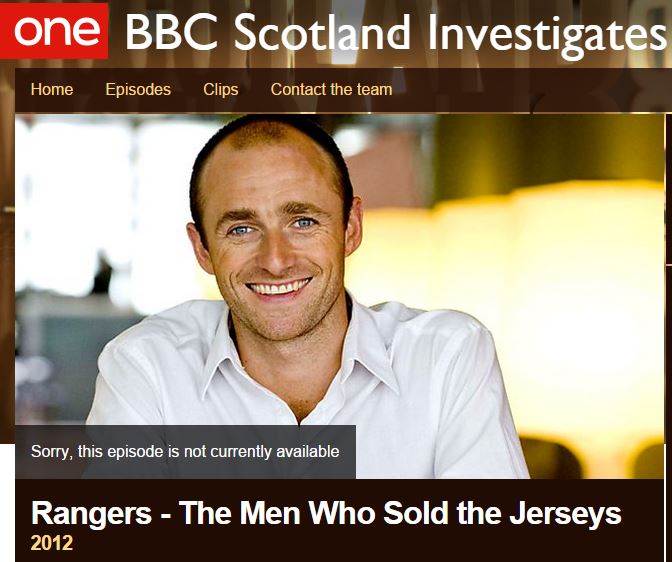Switch to the Clips tab
The width and height of the screenshot is (672, 562).
coord(221,90)
